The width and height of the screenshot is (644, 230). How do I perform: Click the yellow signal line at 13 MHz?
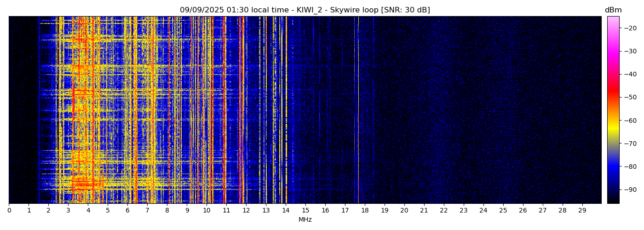[266, 110]
